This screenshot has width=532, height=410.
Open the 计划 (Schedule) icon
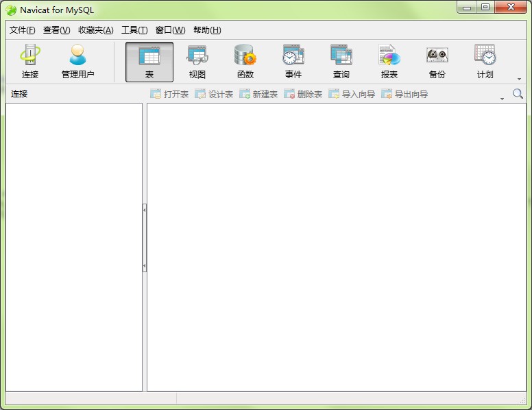point(485,62)
